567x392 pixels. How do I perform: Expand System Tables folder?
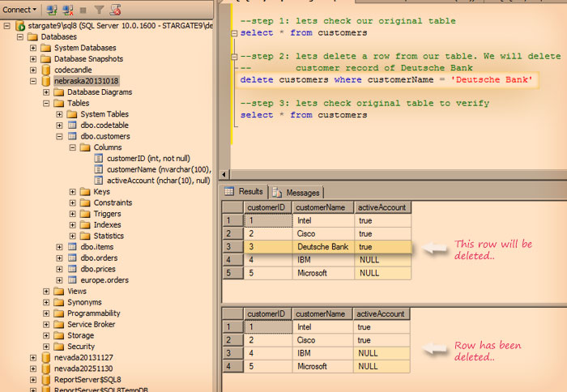59,114
